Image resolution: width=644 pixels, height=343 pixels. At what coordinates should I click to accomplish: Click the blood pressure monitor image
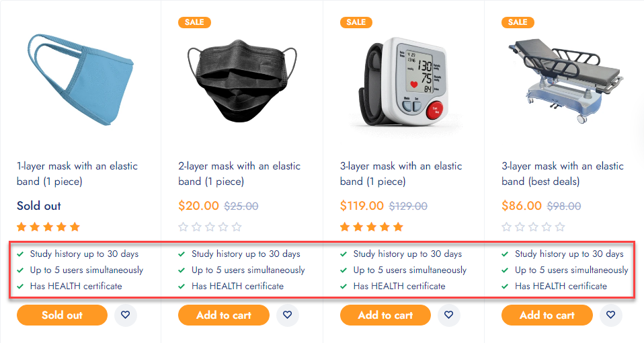click(404, 82)
